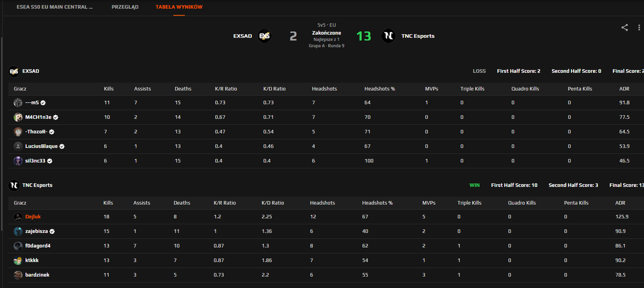Click EXSAD team name in score header
Screen dimensions: 644x288
coord(243,36)
